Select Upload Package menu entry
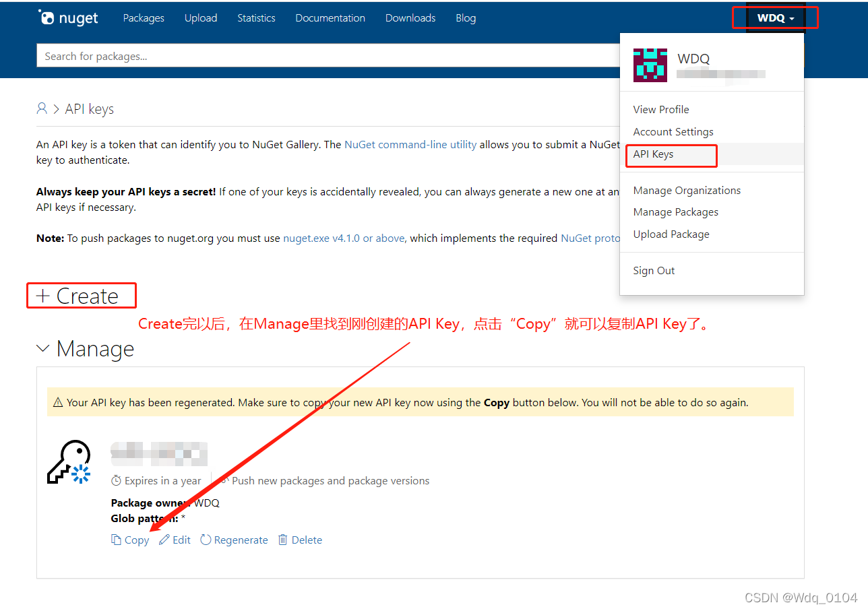Viewport: 868px width, 611px height. tap(671, 234)
